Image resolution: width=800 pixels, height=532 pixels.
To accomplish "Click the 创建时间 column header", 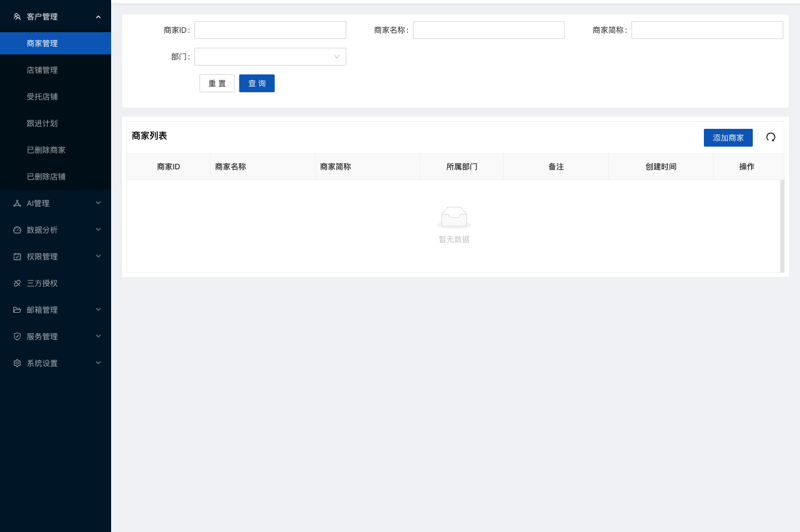I will click(661, 167).
